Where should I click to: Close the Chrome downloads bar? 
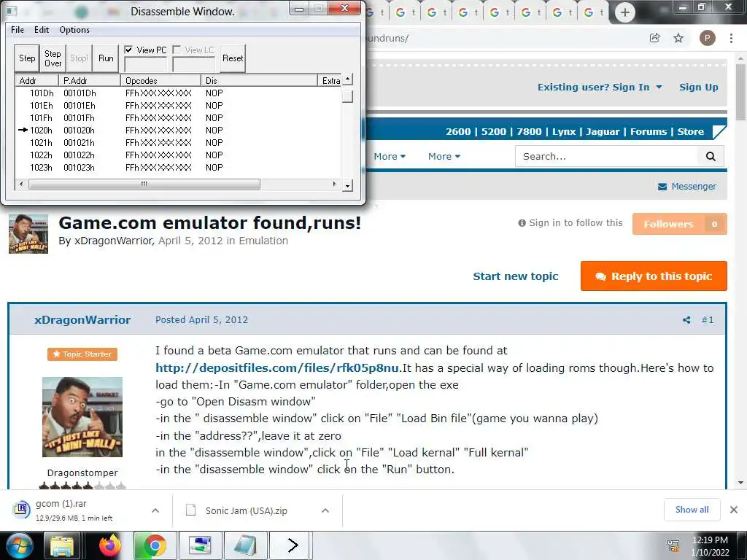(x=734, y=510)
